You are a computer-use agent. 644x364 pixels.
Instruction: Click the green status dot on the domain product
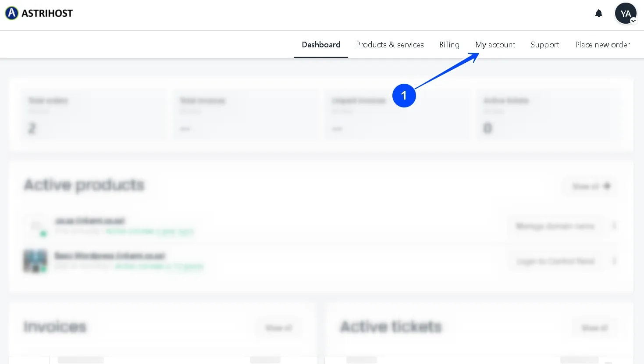click(x=43, y=234)
